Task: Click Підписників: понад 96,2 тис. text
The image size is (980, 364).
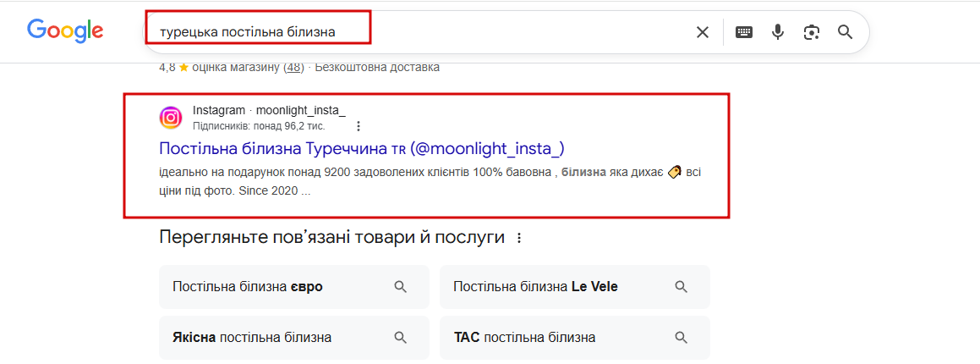Action: pyautogui.click(x=259, y=126)
